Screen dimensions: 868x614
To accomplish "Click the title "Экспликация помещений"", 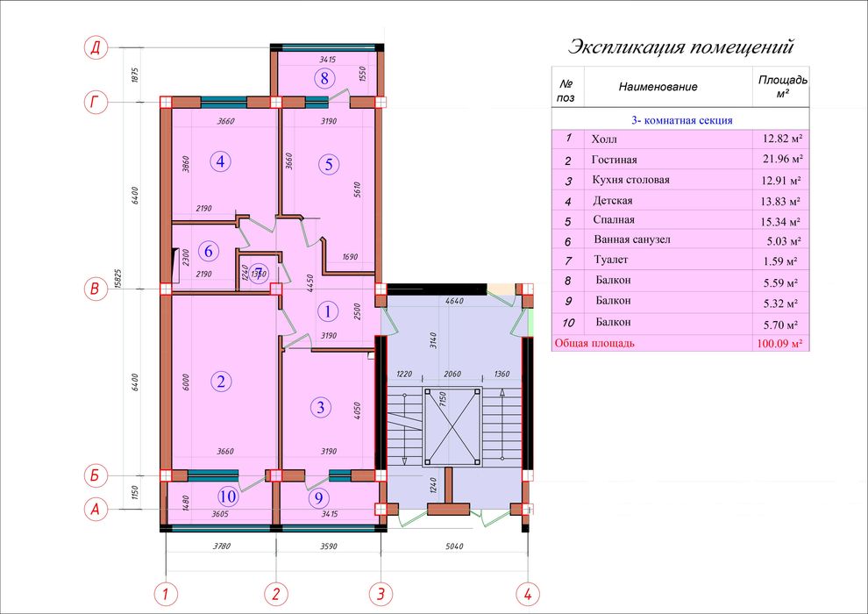I will click(681, 46).
